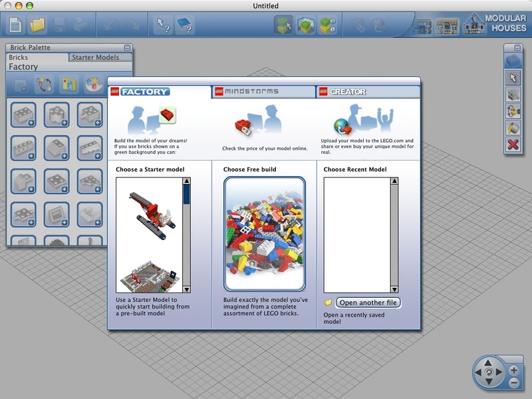Select the faded plate category, fourth row right

coord(90,215)
